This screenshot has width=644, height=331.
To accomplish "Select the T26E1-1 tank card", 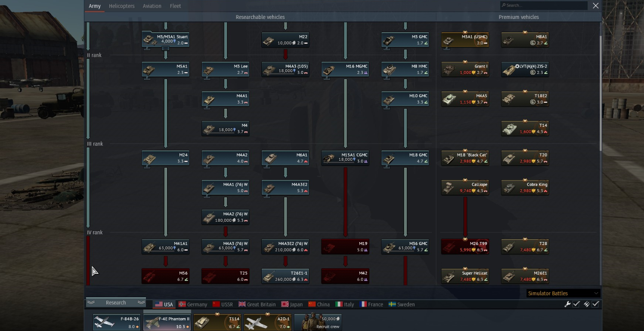I will tap(285, 276).
